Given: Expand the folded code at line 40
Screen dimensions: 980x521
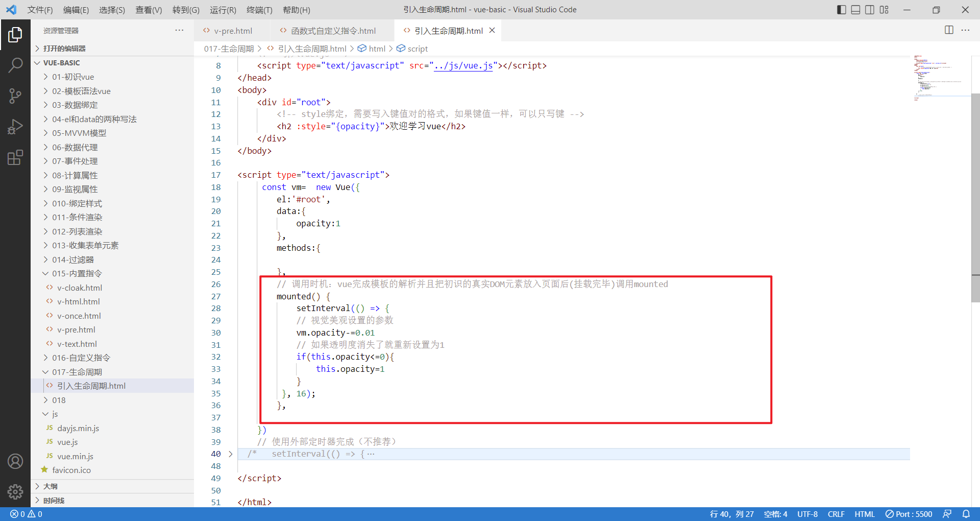Looking at the screenshot, I should coord(231,454).
